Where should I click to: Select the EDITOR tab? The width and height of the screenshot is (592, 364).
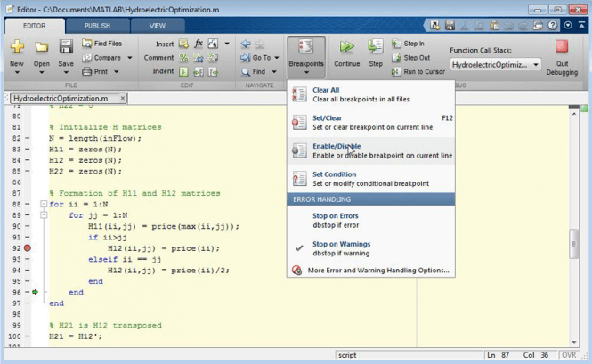point(35,26)
